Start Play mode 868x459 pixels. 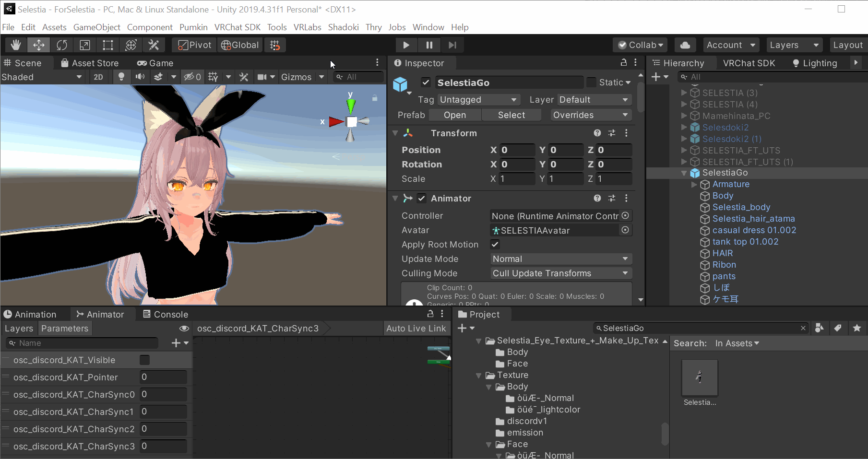pyautogui.click(x=406, y=45)
